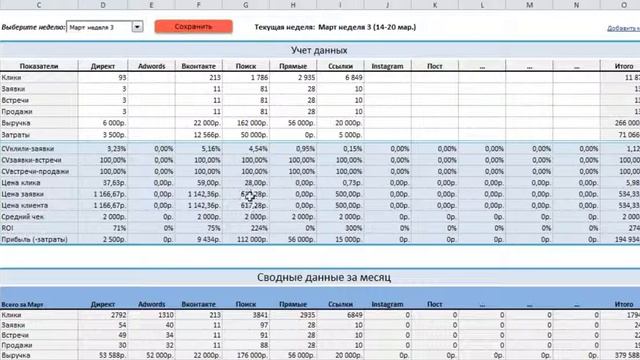Click the Учет данных section title

tap(319, 51)
